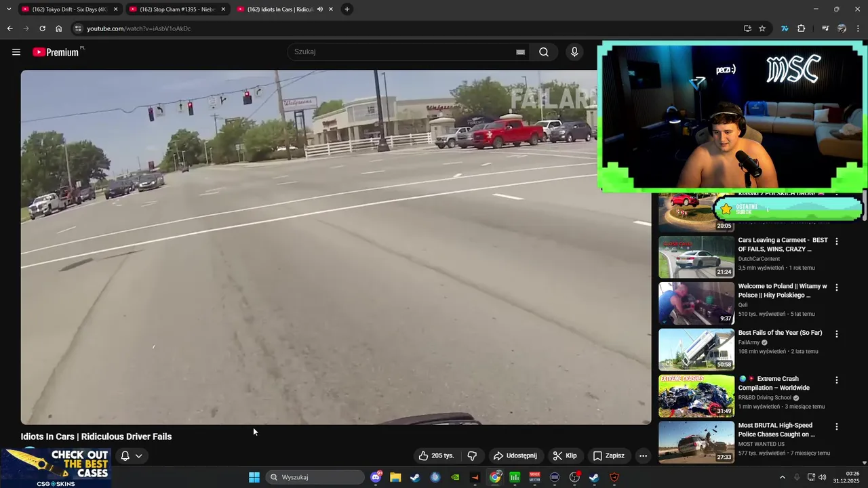
Task: Click the video player area
Action: click(x=336, y=247)
